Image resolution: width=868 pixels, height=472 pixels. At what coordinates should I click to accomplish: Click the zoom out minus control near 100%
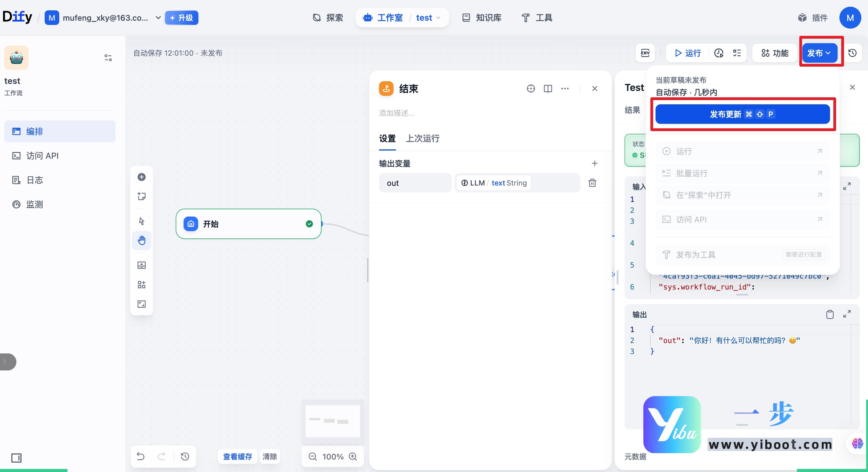click(x=312, y=456)
